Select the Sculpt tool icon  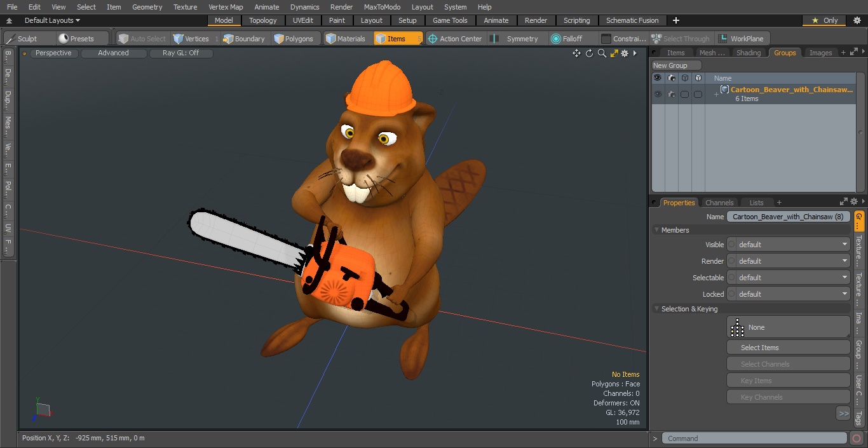pos(11,39)
